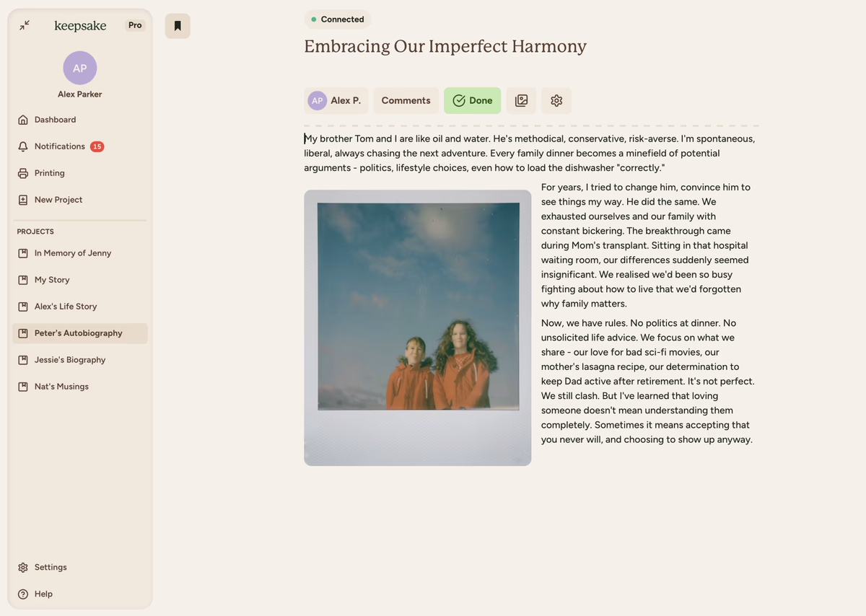
Task: Click the bookmark icon button
Action: 178,26
